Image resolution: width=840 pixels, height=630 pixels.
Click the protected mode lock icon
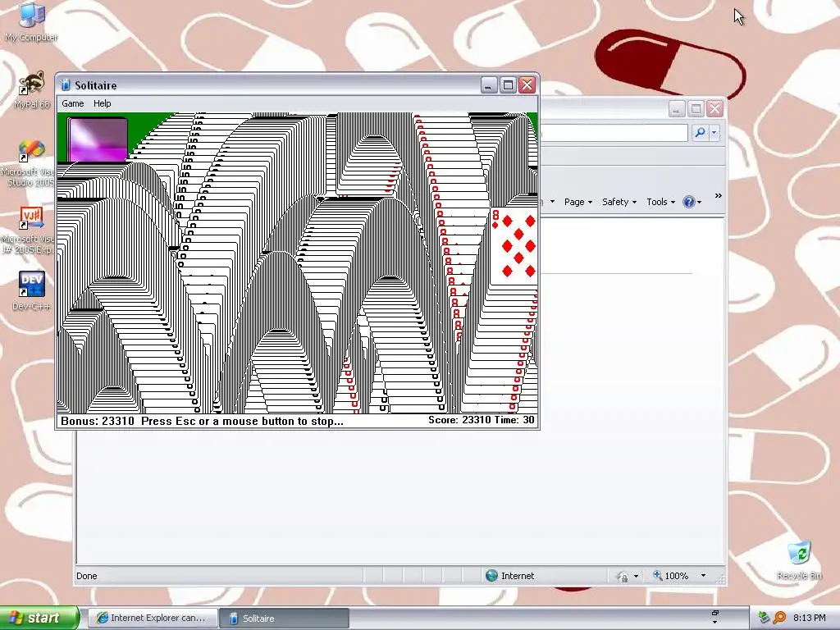(623, 577)
